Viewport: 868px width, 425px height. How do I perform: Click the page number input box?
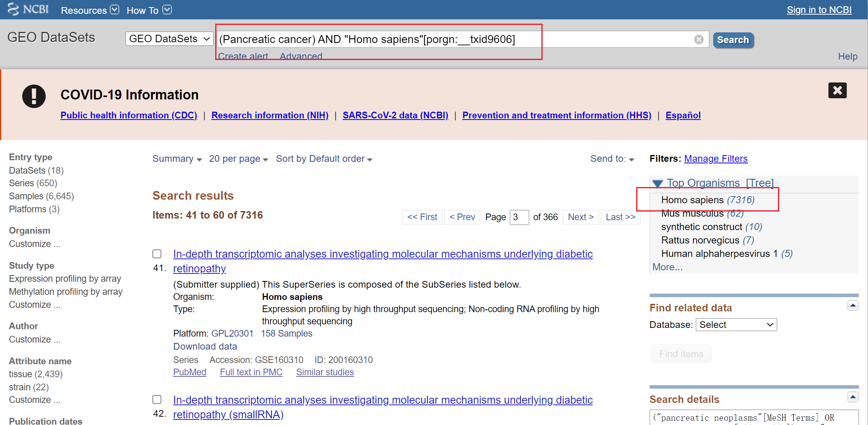(519, 217)
